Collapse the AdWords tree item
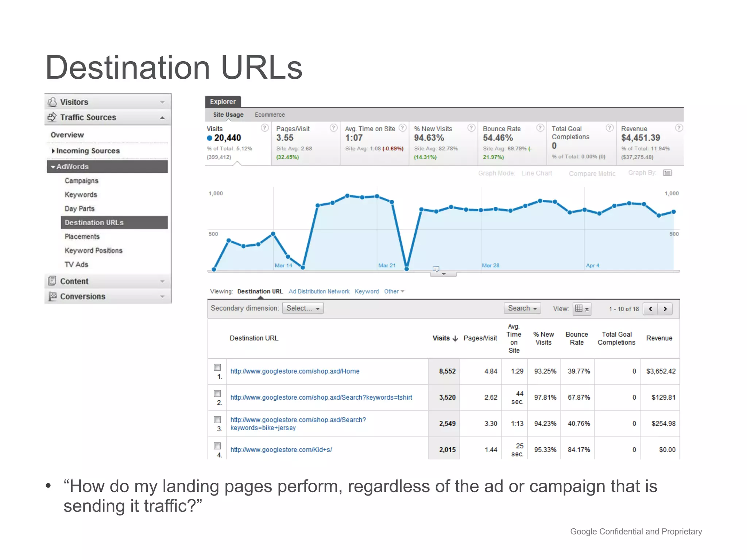Screen dimensions: 747x560 [53, 167]
